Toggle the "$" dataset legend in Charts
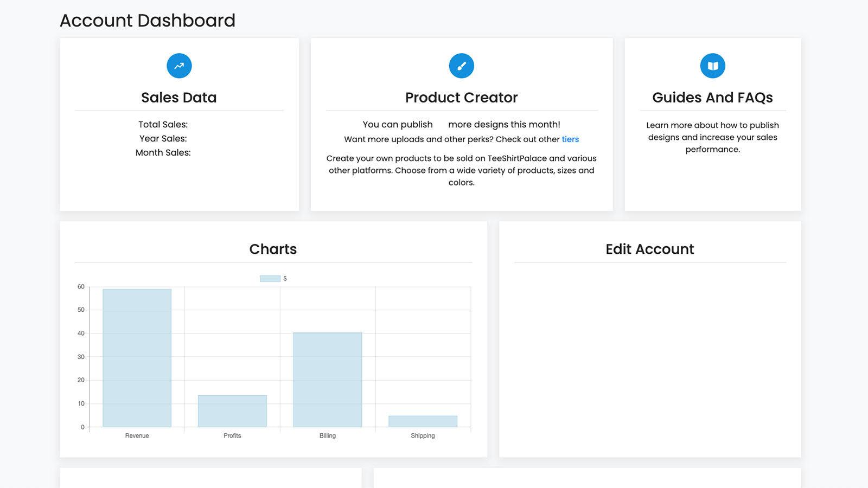 [x=272, y=278]
